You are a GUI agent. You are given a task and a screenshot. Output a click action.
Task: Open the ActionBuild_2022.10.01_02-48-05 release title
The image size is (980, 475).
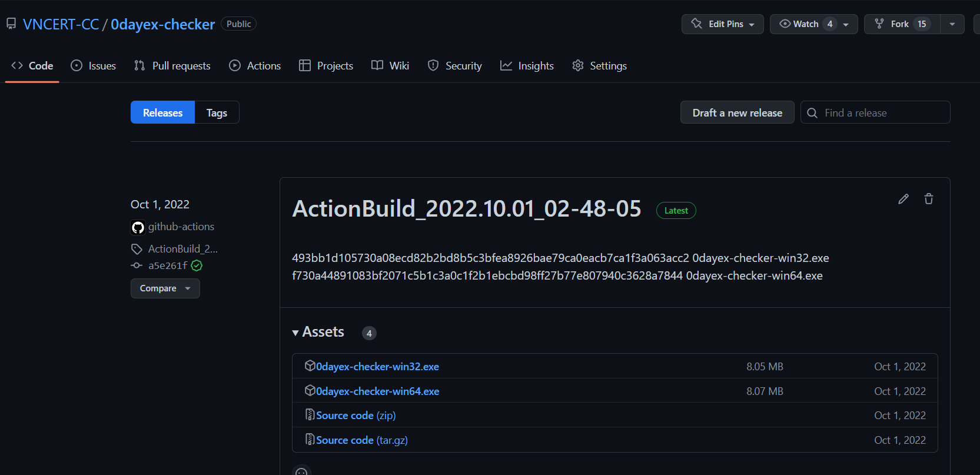(x=467, y=209)
